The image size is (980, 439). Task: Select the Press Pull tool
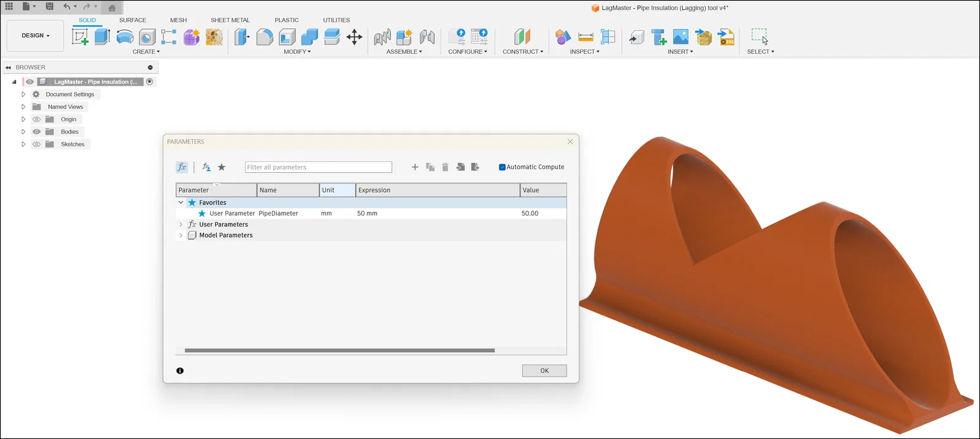tap(242, 37)
